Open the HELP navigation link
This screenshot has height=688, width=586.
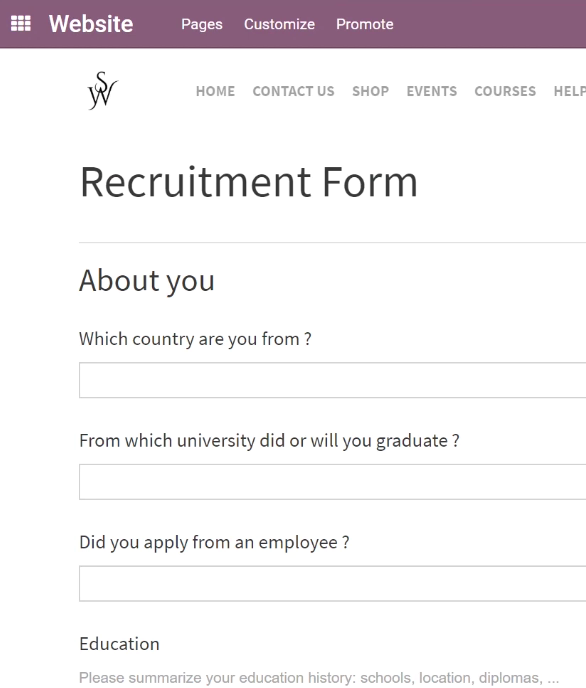(570, 91)
